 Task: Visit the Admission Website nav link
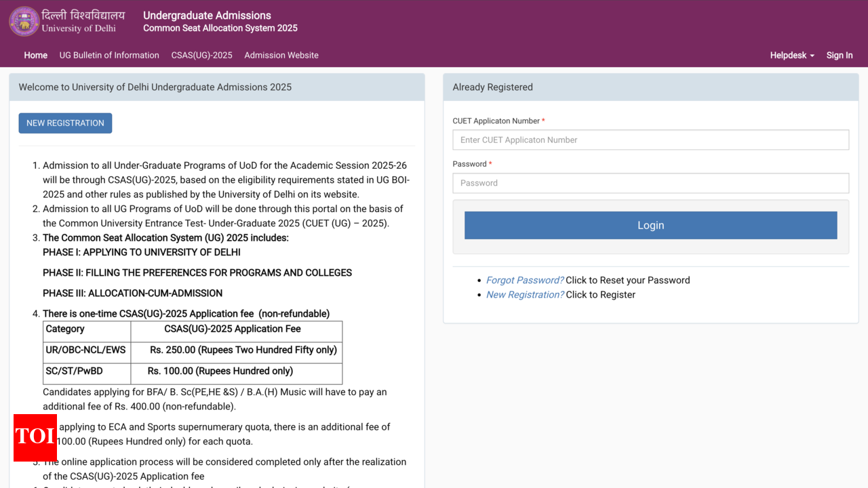281,56
